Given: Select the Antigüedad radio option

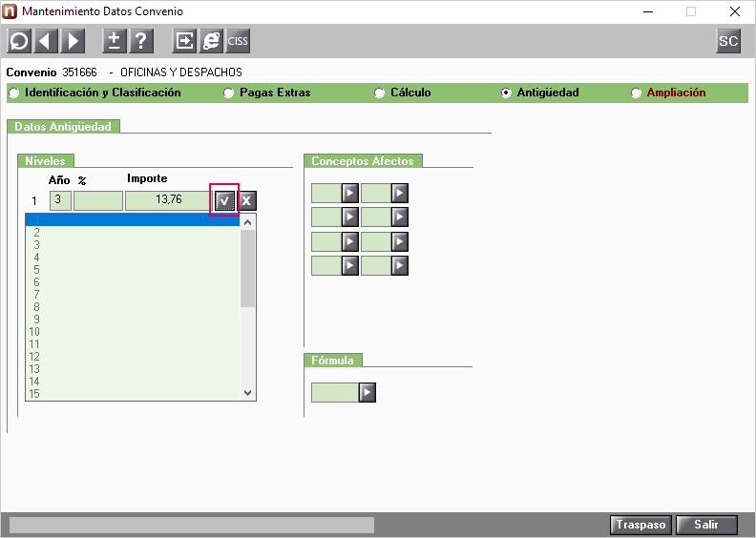Looking at the screenshot, I should (x=506, y=93).
